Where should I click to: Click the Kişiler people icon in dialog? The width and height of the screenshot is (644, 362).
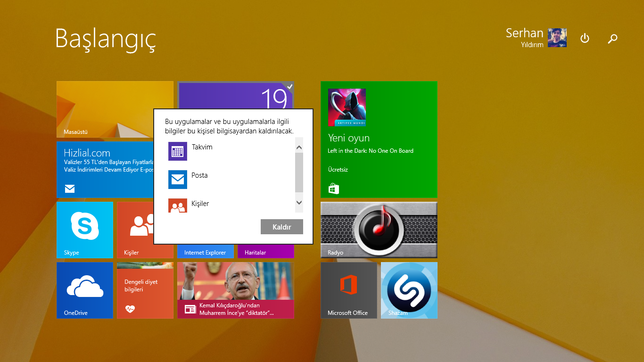[178, 206]
